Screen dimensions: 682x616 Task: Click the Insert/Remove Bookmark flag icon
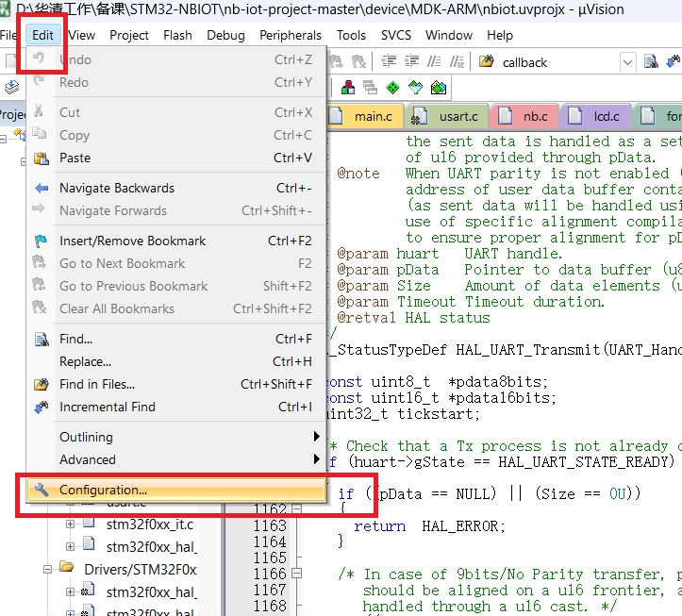tap(41, 241)
